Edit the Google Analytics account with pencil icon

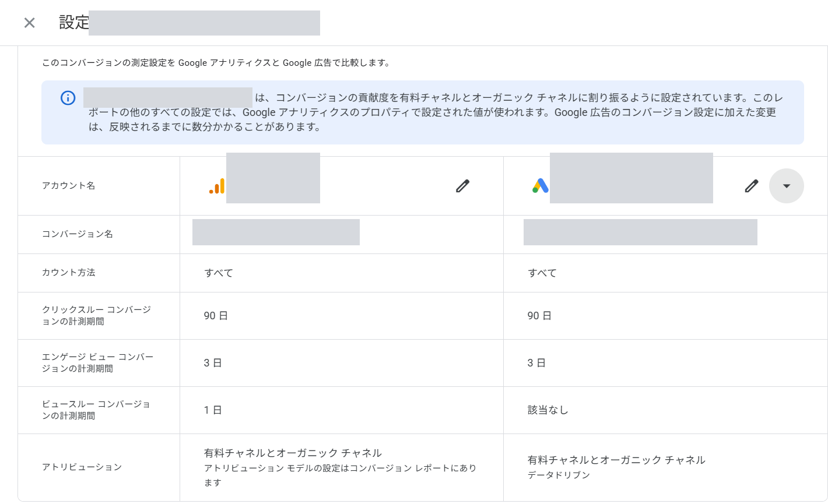coord(462,186)
